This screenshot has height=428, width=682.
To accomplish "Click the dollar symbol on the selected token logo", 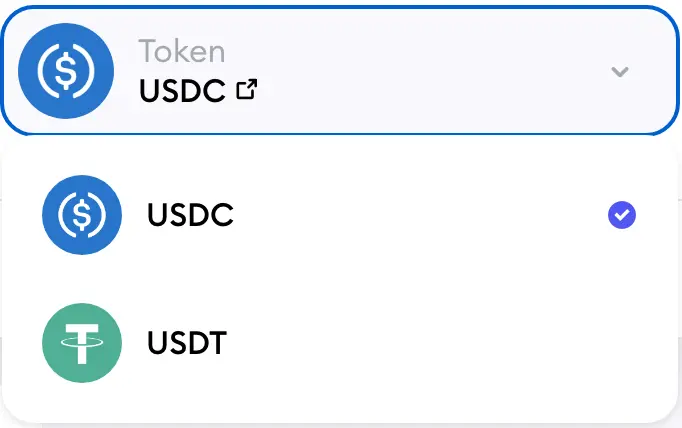I will 66,70.
